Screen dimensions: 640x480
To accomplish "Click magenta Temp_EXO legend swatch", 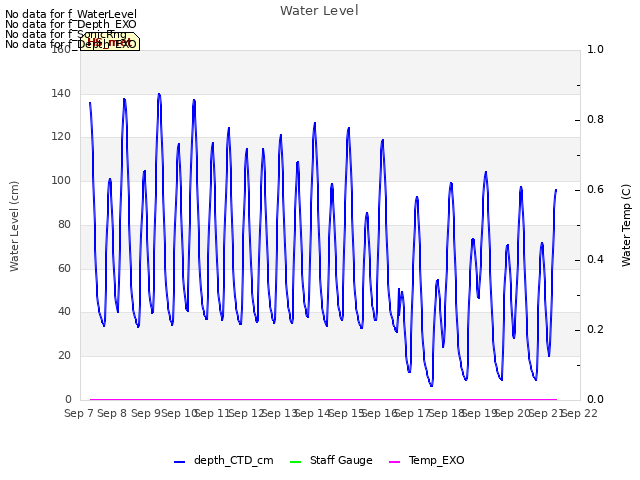I will [x=394, y=462].
